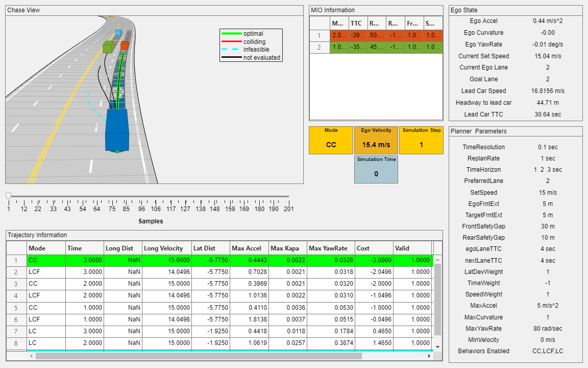Click row 2 header in MIO Information
Viewport: 588px width, 368px height.
[x=319, y=48]
